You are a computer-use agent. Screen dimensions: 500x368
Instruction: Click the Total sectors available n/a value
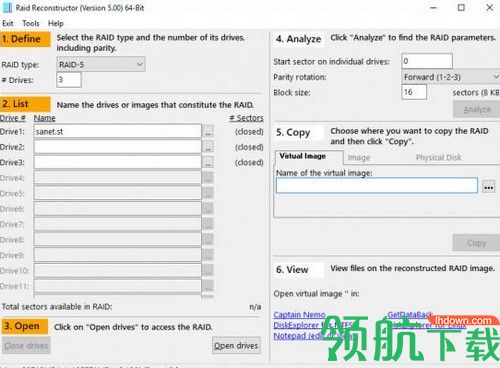(x=255, y=307)
